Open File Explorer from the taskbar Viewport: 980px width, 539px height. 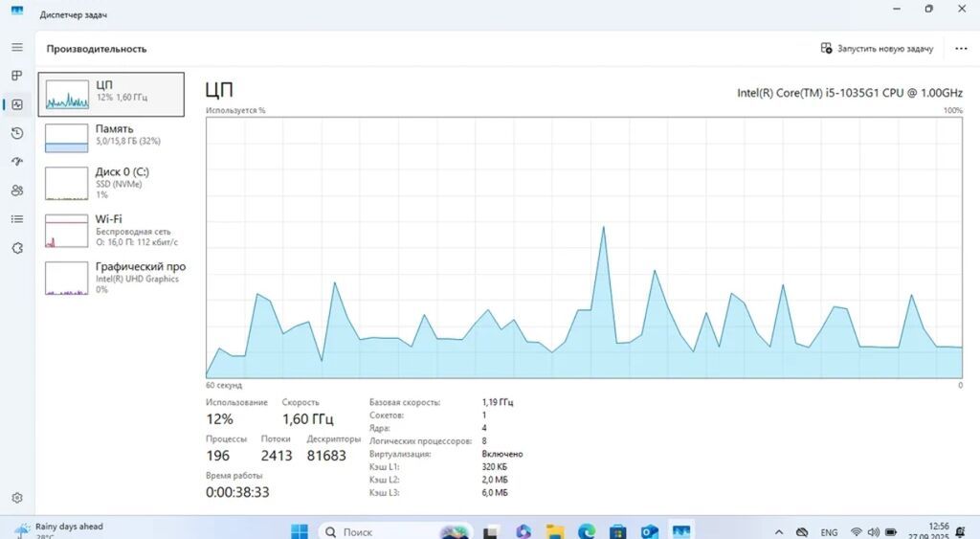point(554,531)
